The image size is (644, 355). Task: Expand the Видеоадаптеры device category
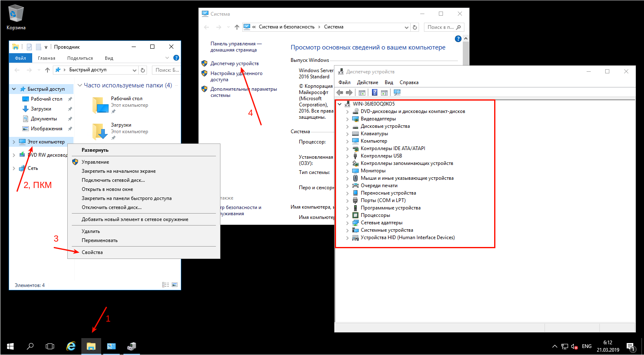[x=348, y=119]
